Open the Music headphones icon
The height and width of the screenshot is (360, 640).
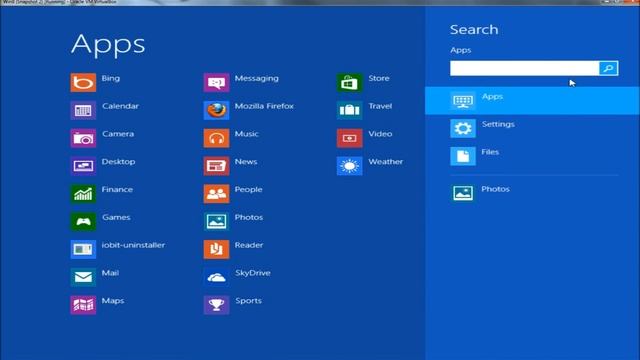pos(216,138)
